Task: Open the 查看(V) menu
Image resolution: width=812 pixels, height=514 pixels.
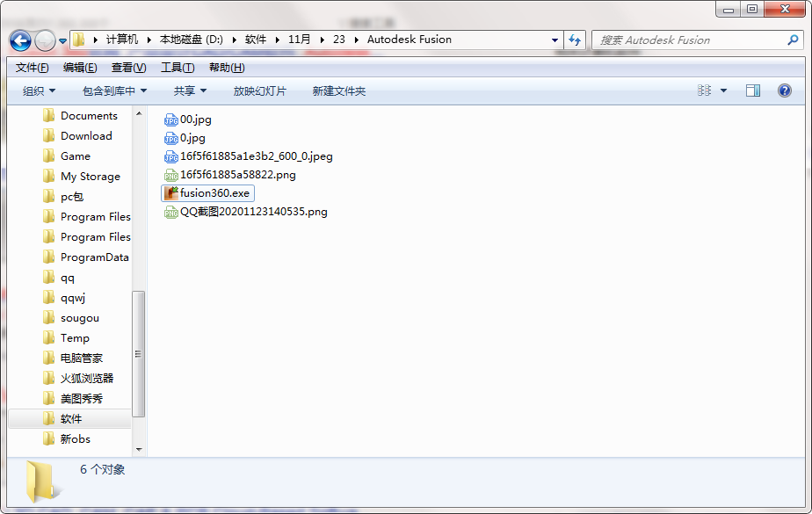Action: click(128, 68)
